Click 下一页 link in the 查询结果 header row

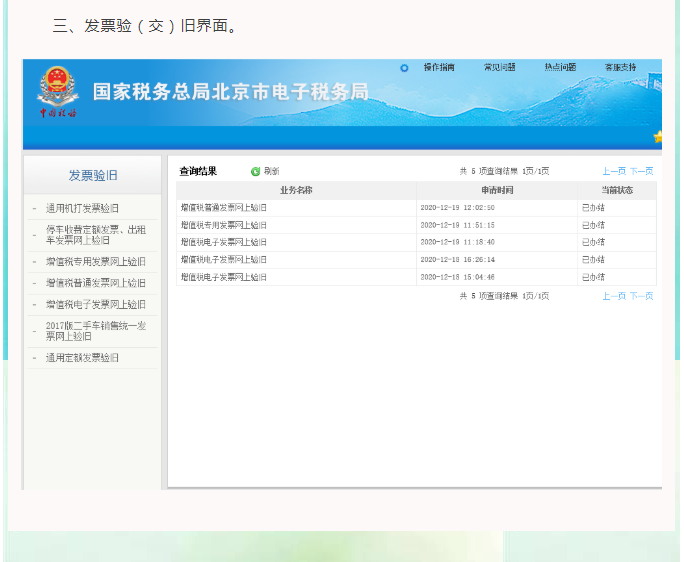tap(641, 171)
